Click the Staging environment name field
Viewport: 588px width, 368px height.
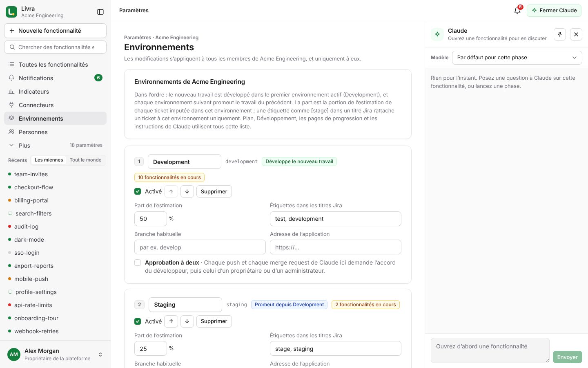coord(185,305)
